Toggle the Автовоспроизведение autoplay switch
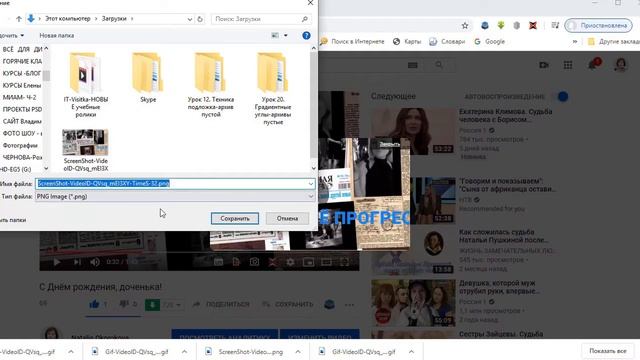The image size is (640, 360). [x=562, y=97]
